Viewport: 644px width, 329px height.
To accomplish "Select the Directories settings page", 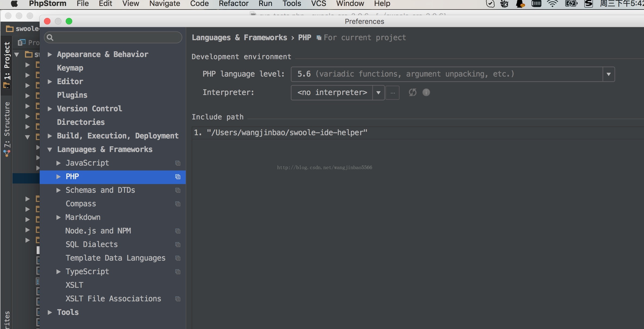I will click(x=81, y=122).
